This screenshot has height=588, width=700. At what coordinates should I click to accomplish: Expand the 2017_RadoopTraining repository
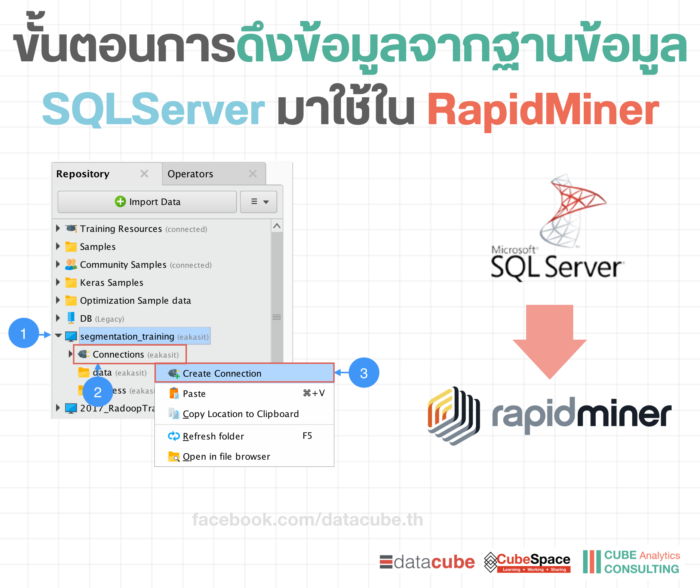pos(58,408)
